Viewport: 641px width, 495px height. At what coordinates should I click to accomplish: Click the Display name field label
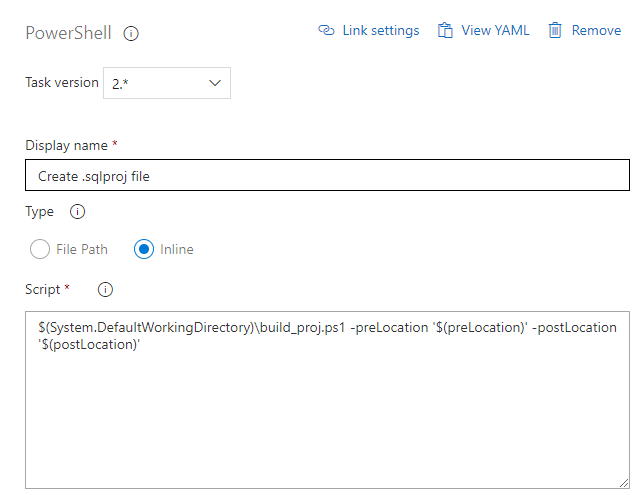pos(65,146)
